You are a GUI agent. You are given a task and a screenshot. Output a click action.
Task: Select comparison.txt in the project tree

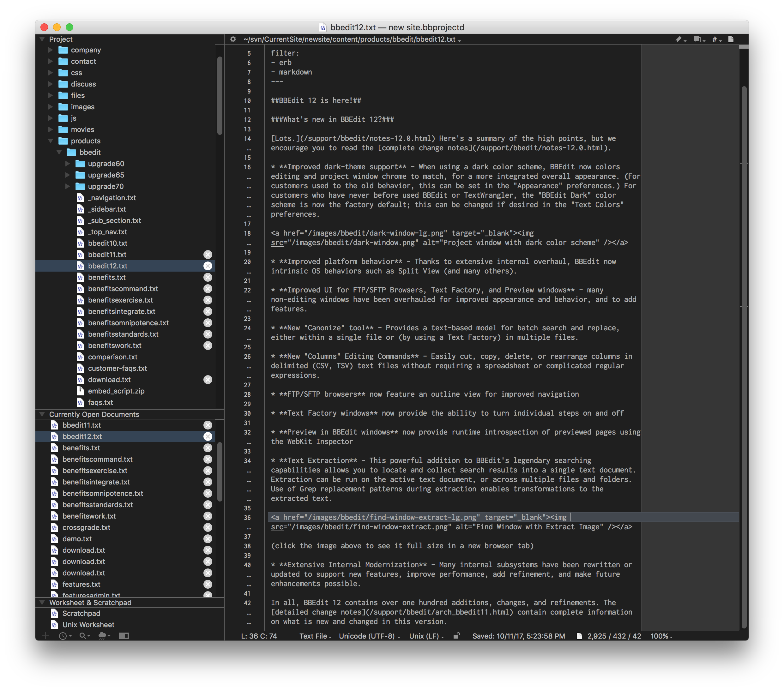113,357
